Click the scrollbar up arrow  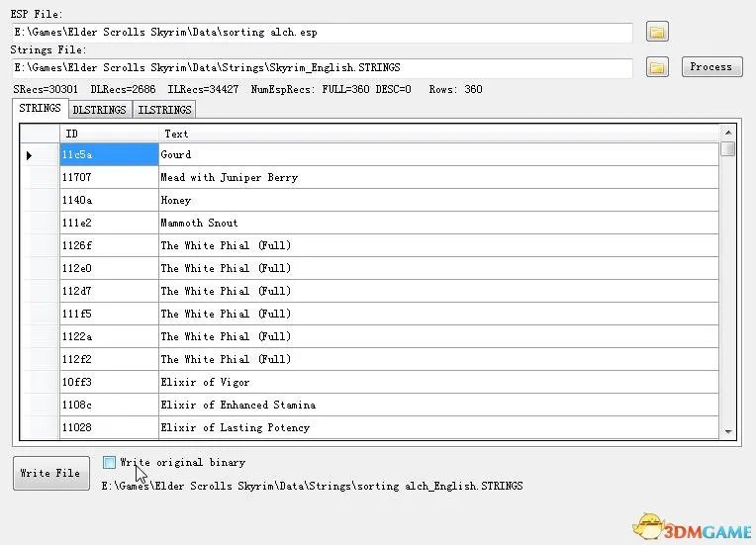(728, 132)
